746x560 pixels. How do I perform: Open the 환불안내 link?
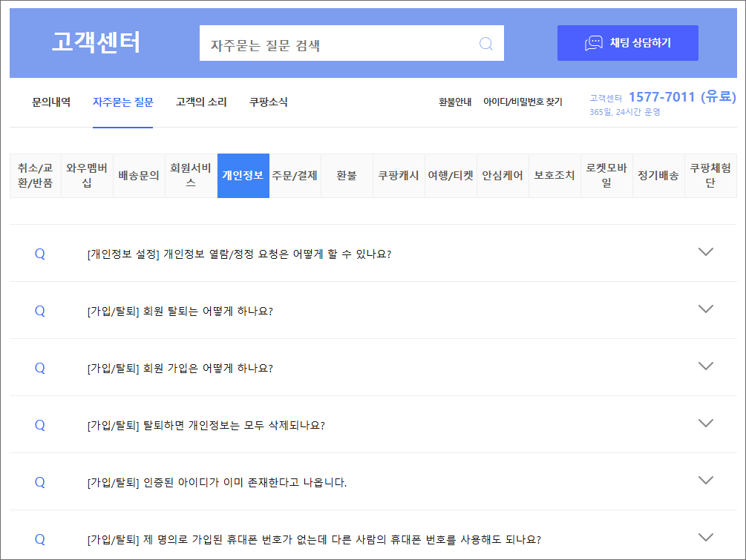[x=455, y=102]
